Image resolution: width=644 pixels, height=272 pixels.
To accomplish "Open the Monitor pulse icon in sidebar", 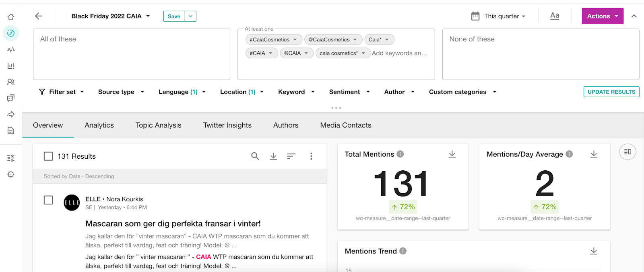I will 11,49.
